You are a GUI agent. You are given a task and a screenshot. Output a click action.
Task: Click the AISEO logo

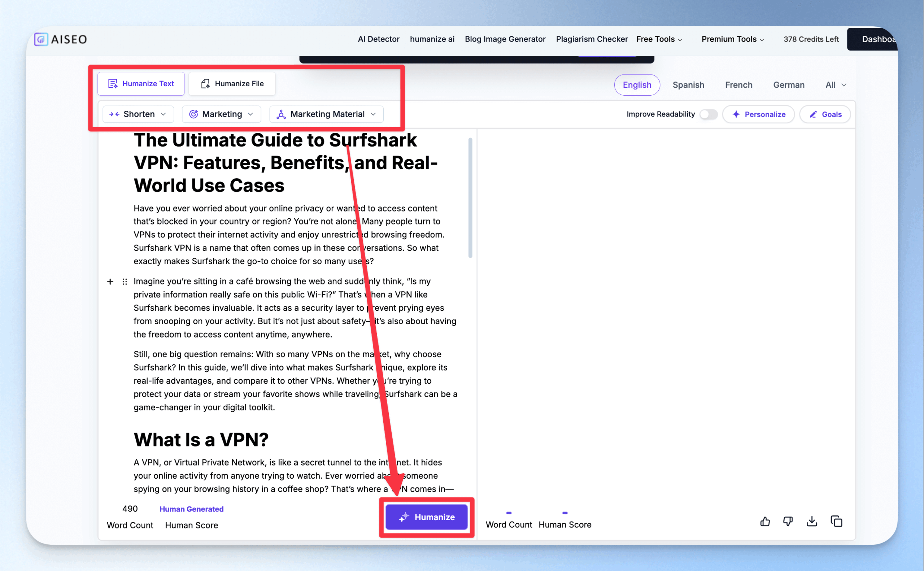[x=60, y=39]
